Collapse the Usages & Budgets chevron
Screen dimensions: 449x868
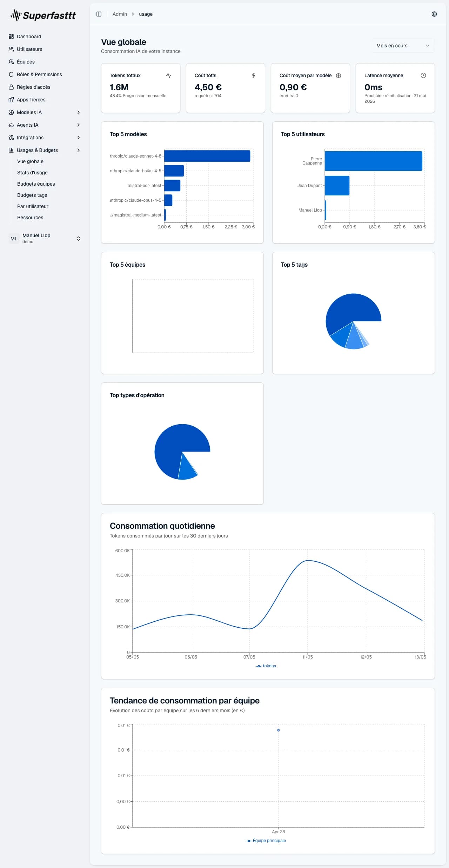[79, 150]
